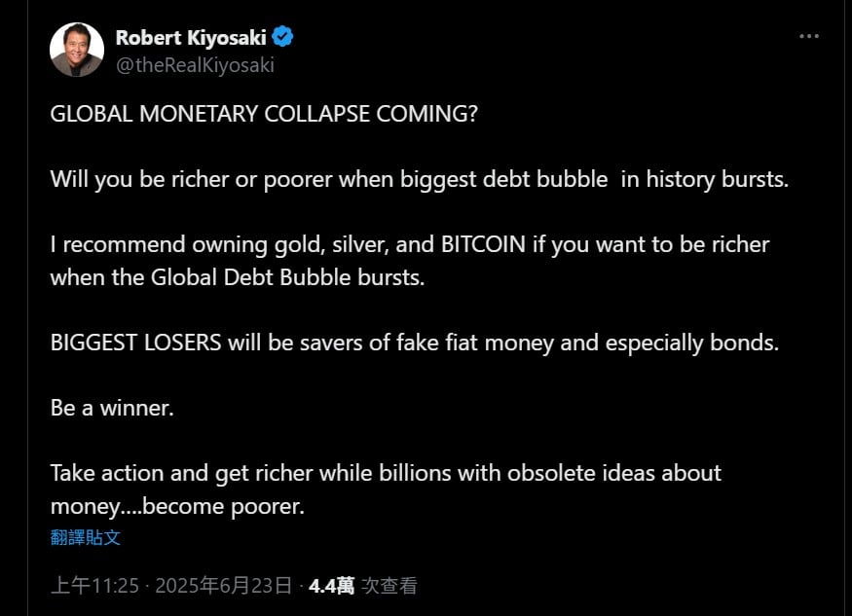The height and width of the screenshot is (616, 852).
Task: Open the @theRealKiyosaki handle link
Action: 195,65
